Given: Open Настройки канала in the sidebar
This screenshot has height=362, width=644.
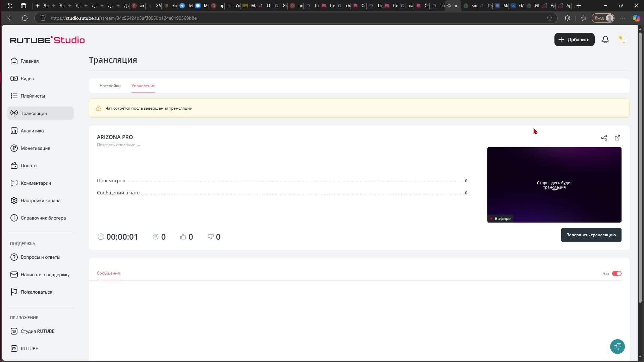Looking at the screenshot, I should 40,200.
